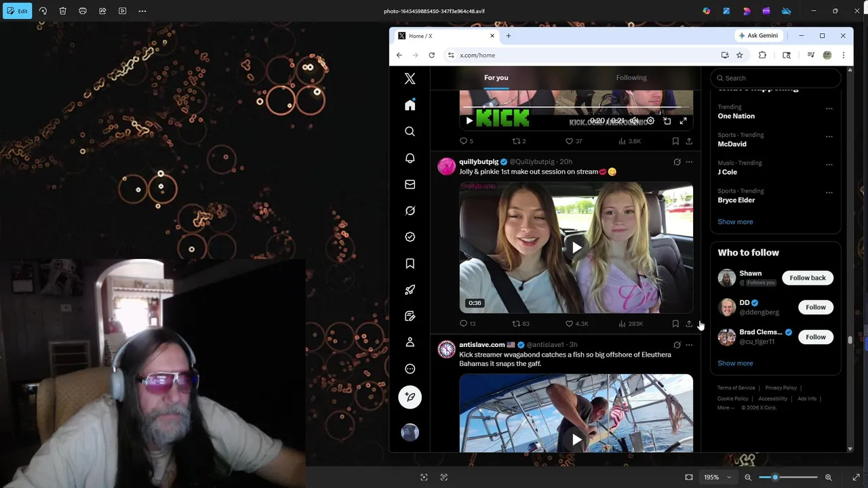Open more options for One Nation trend
The width and height of the screenshot is (868, 488).
click(x=829, y=108)
